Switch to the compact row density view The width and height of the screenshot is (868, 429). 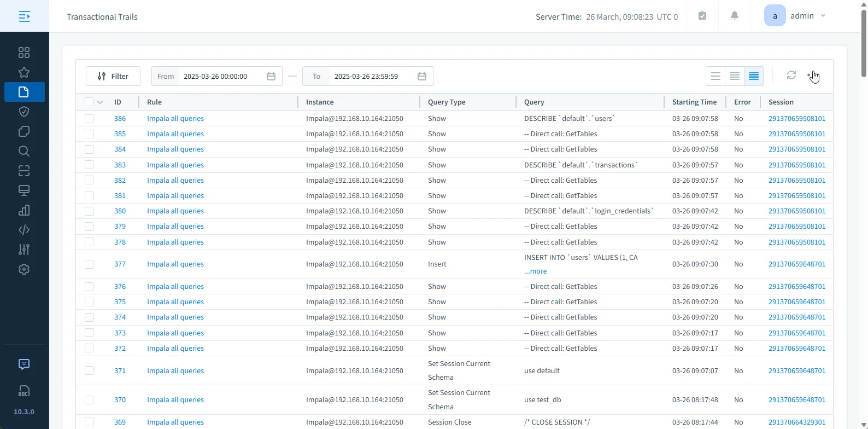[x=754, y=76]
